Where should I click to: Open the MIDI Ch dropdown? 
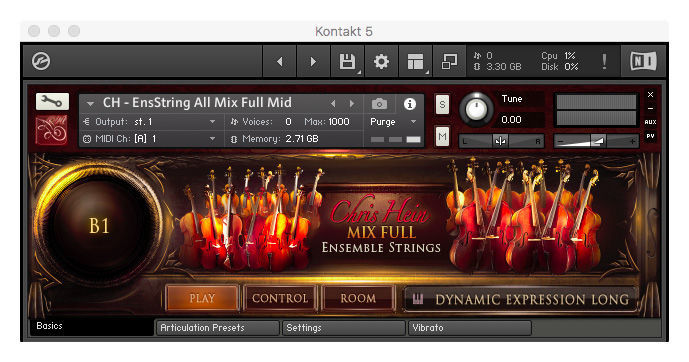point(149,139)
